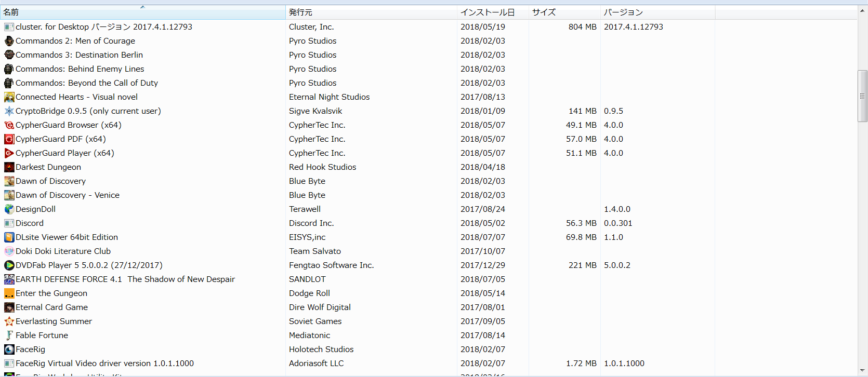Select the DesignDoll application icon
The image size is (868, 377).
tap(9, 209)
